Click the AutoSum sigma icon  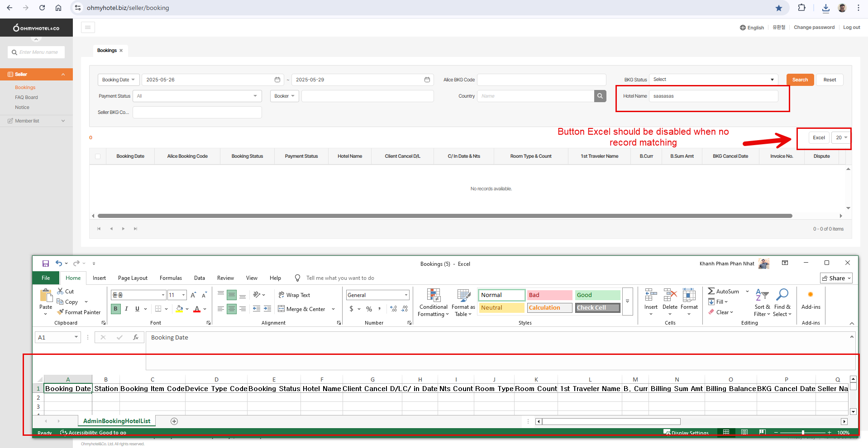711,291
